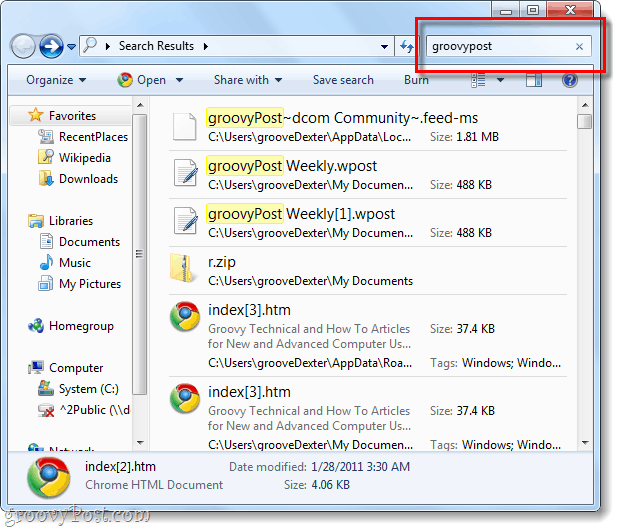Select groovyPost Weekly[1].wpost result
Viewport: 621px width, 532px height.
[x=368, y=223]
